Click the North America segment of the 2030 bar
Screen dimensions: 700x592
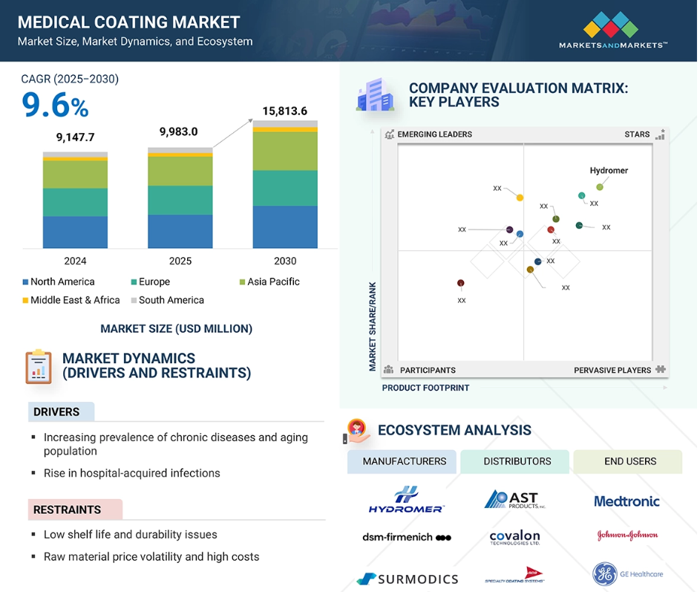(285, 227)
